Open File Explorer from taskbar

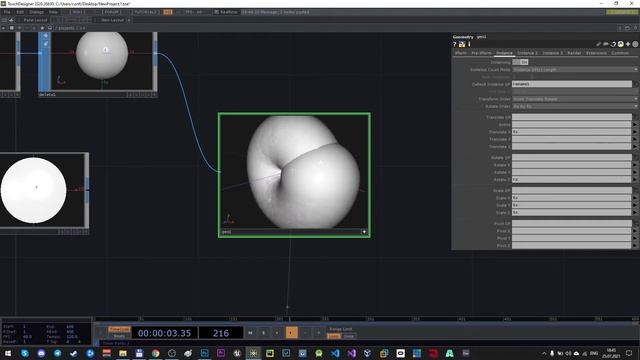123,353
